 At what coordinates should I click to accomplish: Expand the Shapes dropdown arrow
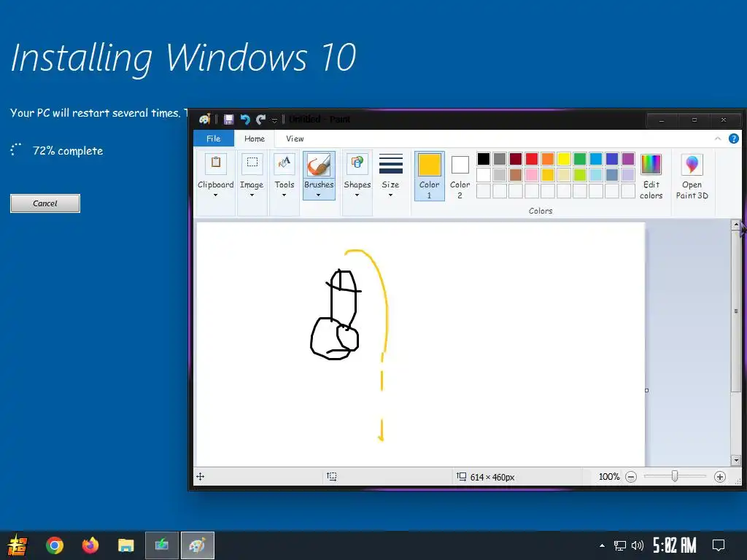(x=357, y=195)
